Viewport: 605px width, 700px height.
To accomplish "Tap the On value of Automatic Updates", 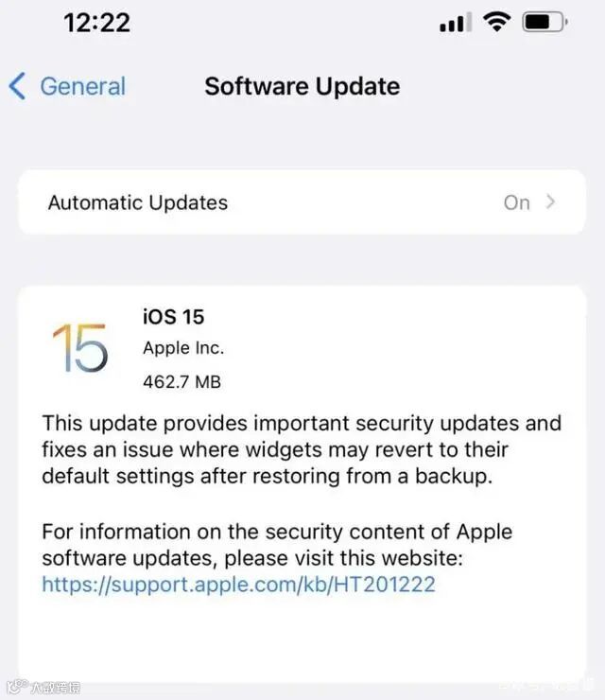I will [x=517, y=202].
